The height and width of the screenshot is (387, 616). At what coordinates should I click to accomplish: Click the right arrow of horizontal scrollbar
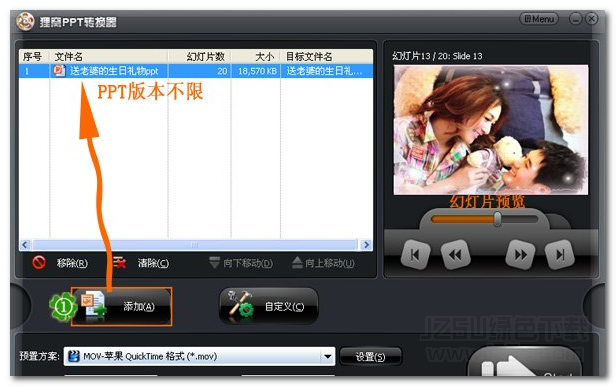(x=366, y=245)
